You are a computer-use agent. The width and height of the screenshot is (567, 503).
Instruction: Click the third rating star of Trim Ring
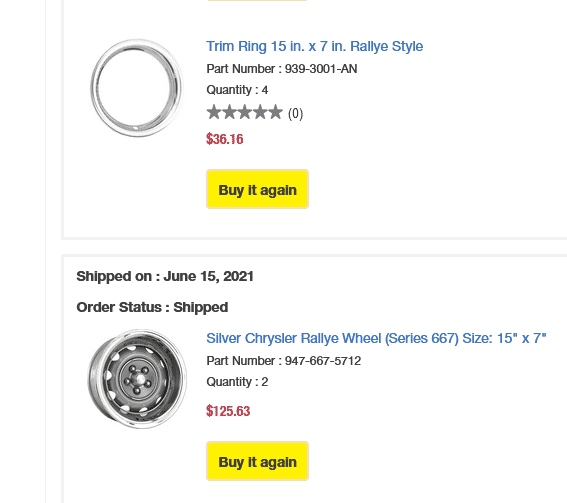tap(245, 112)
